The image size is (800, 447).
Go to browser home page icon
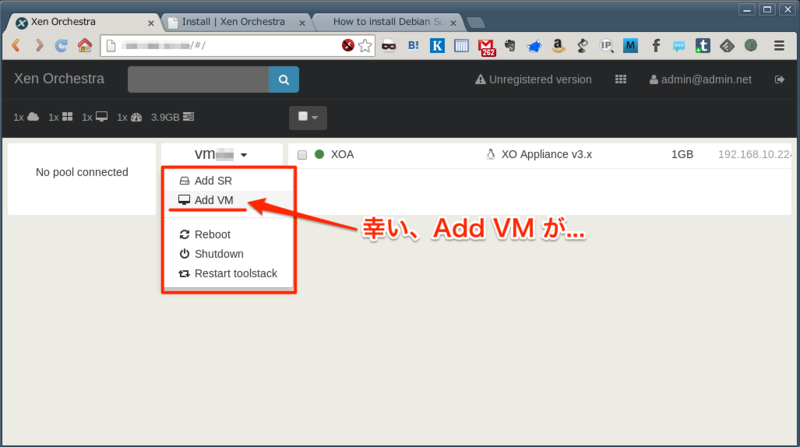pos(85,45)
